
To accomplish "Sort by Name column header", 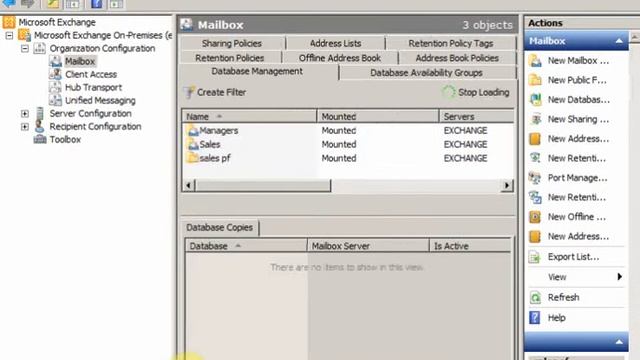I will click(x=249, y=117).
